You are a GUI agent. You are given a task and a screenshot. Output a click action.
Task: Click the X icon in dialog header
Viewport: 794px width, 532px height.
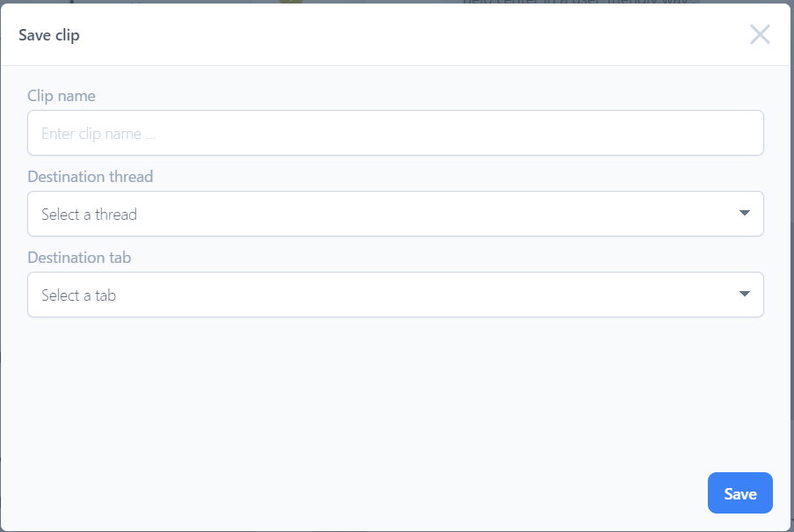tap(760, 34)
